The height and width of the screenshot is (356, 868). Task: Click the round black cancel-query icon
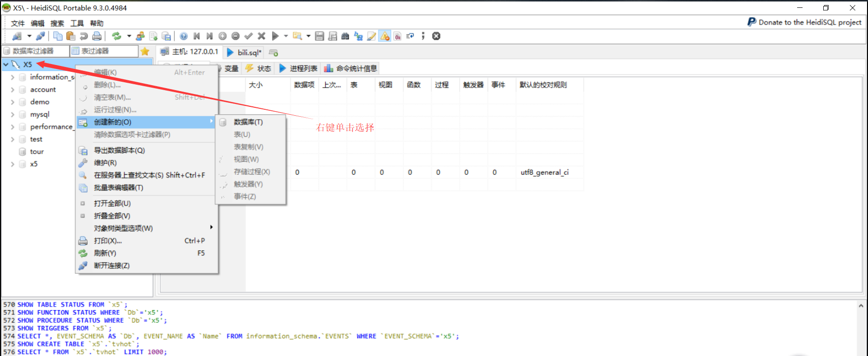tap(436, 36)
